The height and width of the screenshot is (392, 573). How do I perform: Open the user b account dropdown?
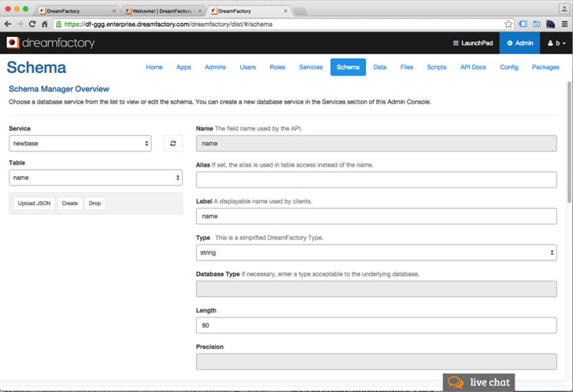(x=557, y=43)
